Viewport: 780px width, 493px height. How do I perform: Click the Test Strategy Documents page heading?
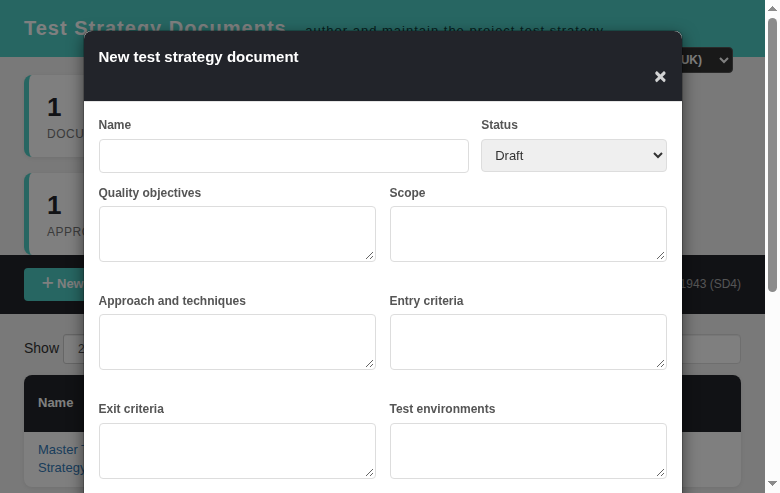155,28
